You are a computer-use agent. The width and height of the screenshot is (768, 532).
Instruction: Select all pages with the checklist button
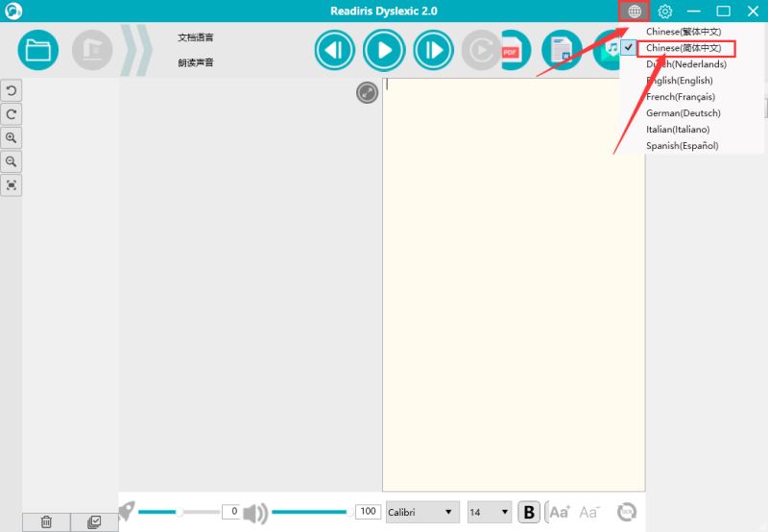[x=94, y=522]
